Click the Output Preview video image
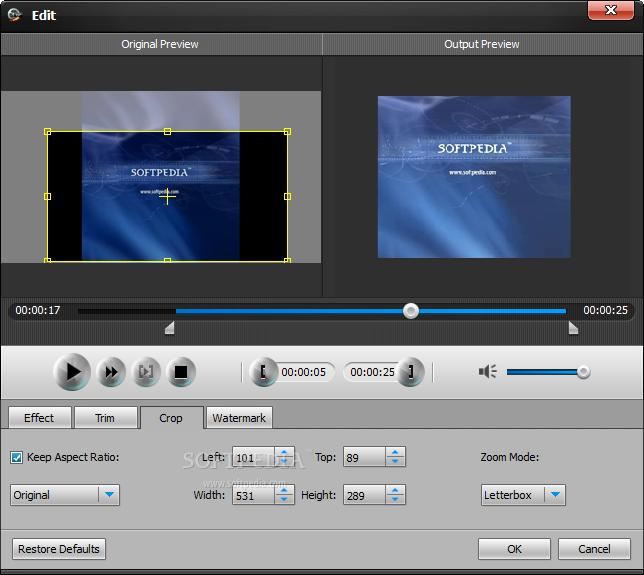 (x=474, y=177)
